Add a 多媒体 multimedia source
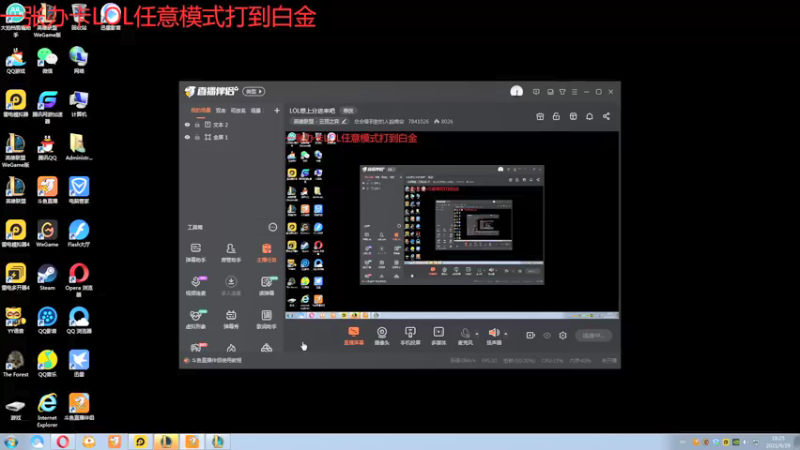Screen dimensions: 800x450 438,336
